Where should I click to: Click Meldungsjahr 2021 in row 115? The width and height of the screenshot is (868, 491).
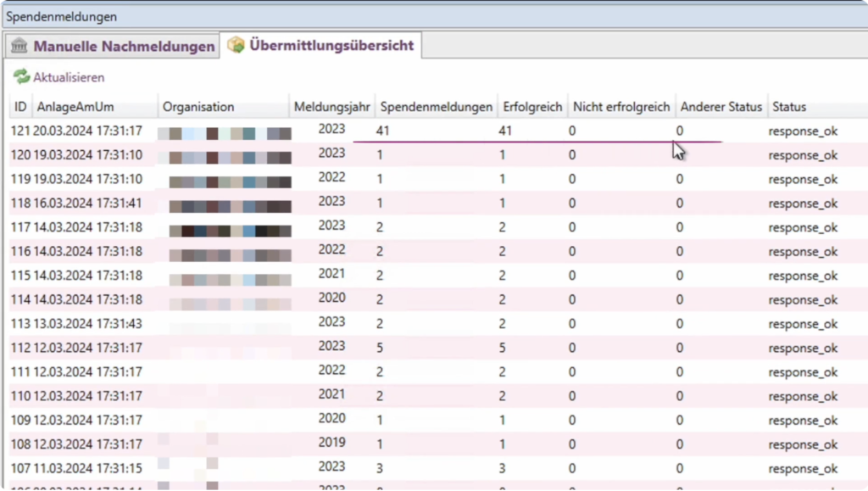(x=331, y=273)
